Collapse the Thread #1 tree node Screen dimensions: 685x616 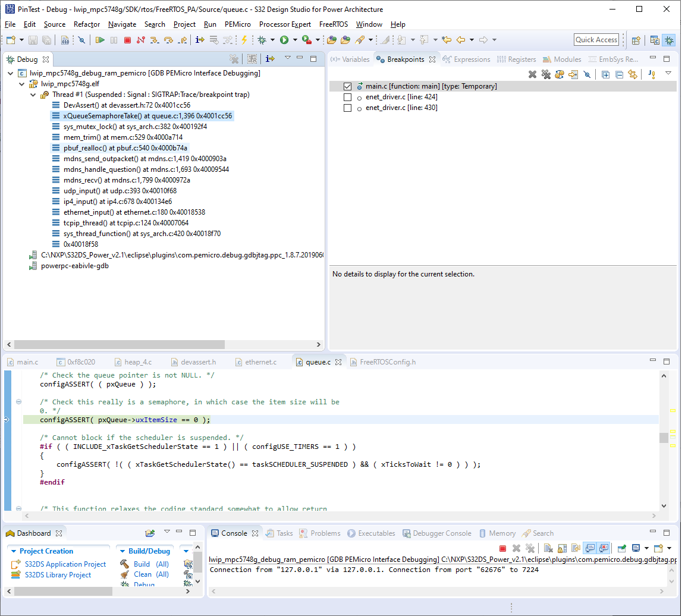(x=33, y=95)
